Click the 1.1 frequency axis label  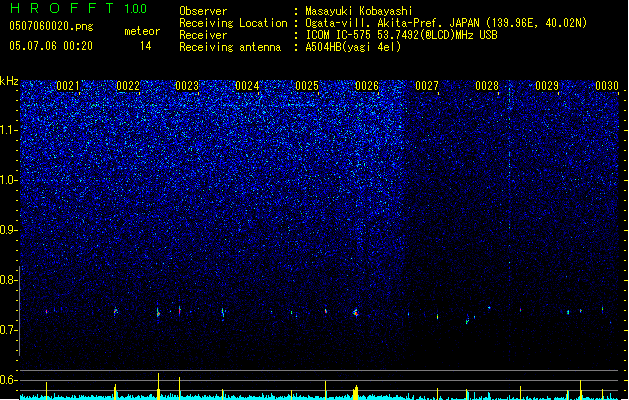(9, 130)
